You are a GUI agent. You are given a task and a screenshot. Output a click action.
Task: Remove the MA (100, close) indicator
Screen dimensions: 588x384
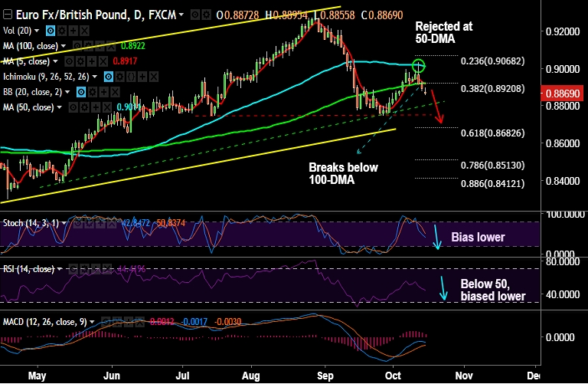click(111, 46)
